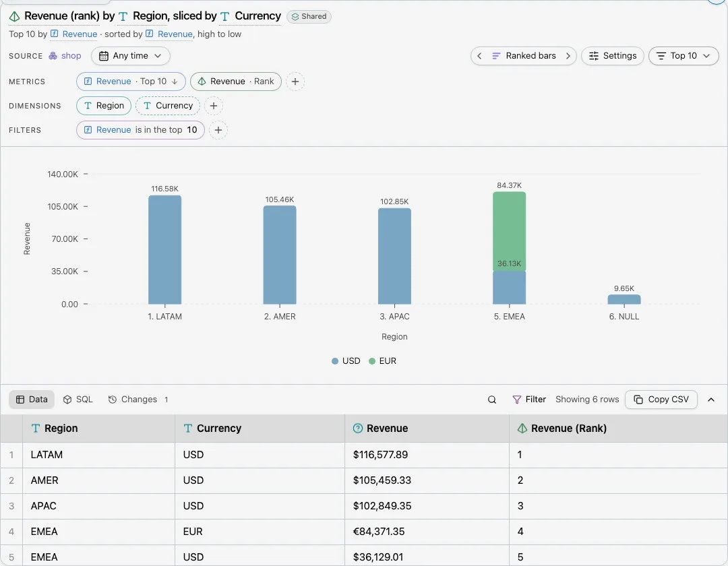728x566 pixels.
Task: Go to previous chart type arrow
Action: [x=479, y=56]
